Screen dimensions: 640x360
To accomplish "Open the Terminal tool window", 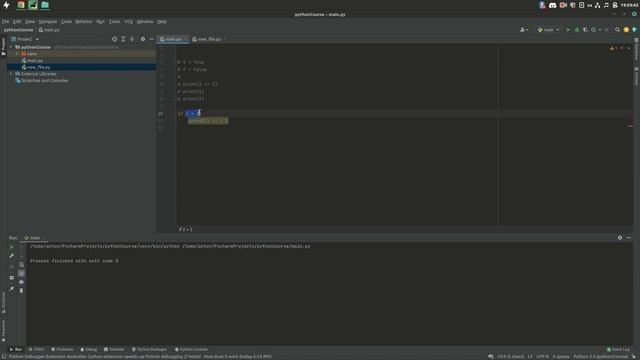I will 114,350.
